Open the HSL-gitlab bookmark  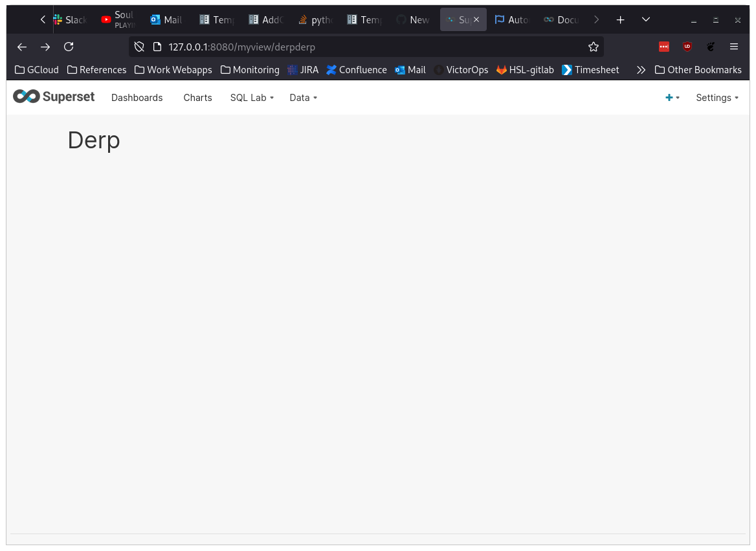coord(525,70)
